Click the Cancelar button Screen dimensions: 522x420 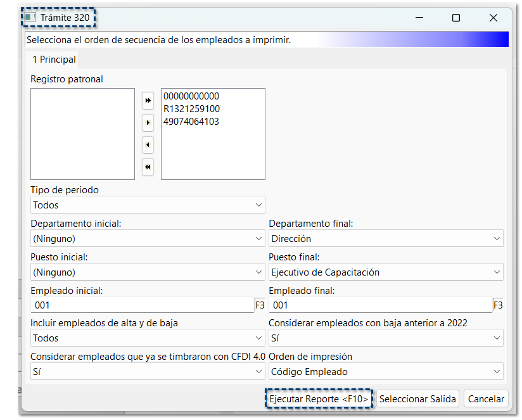tap(486, 398)
